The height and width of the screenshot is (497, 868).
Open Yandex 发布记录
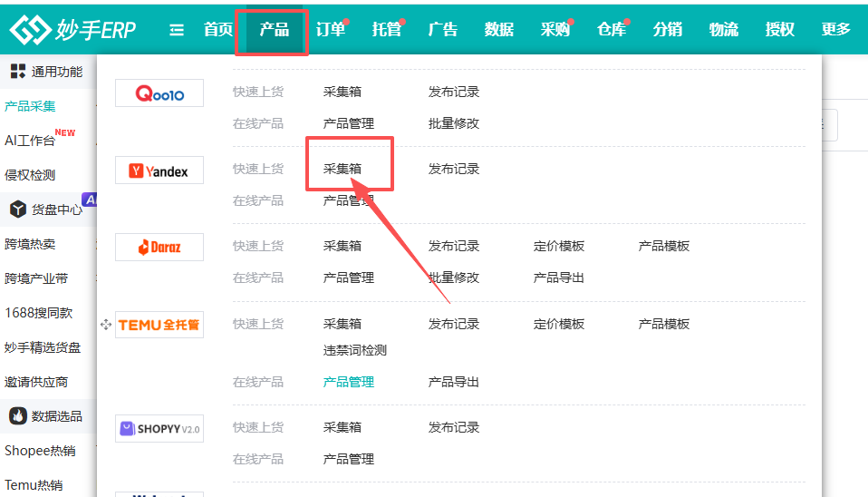click(454, 169)
